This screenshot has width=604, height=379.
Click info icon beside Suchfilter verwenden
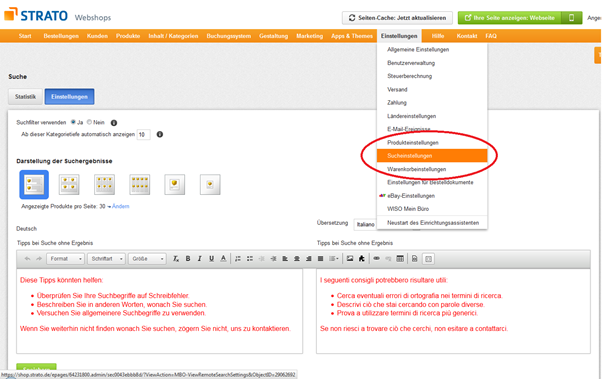coord(114,123)
